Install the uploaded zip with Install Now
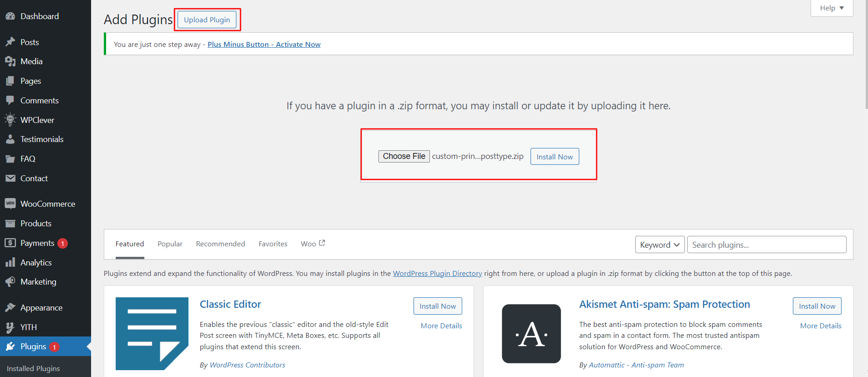The width and height of the screenshot is (868, 377). point(555,157)
